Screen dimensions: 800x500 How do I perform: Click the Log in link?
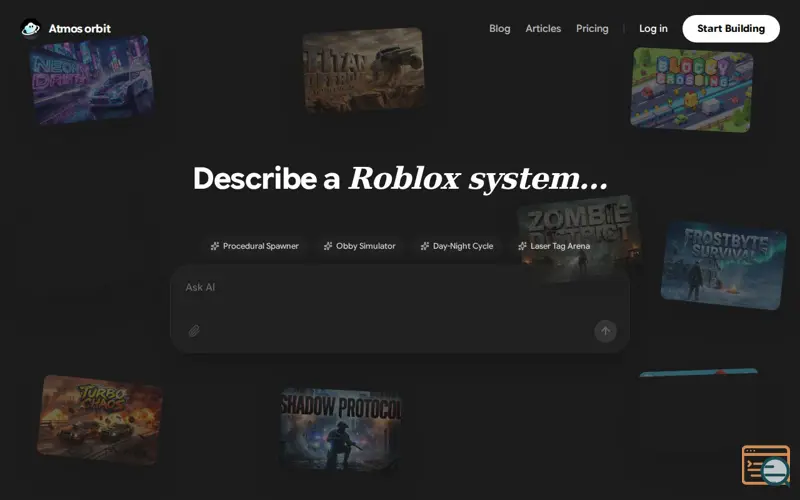[x=653, y=29]
